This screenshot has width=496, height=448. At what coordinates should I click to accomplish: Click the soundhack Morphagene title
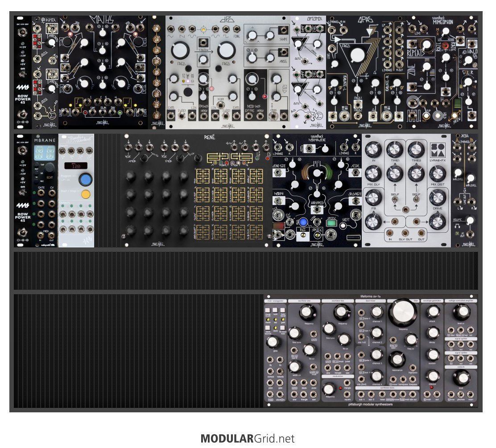(x=317, y=138)
